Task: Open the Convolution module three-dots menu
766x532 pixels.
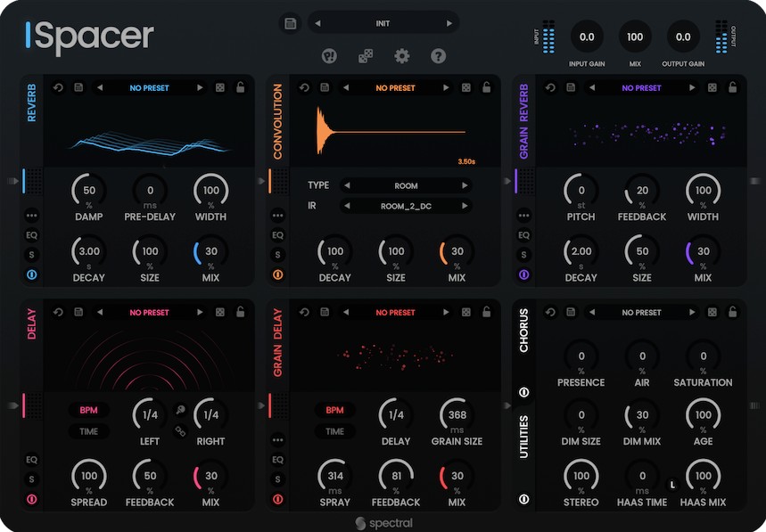Action: (277, 216)
